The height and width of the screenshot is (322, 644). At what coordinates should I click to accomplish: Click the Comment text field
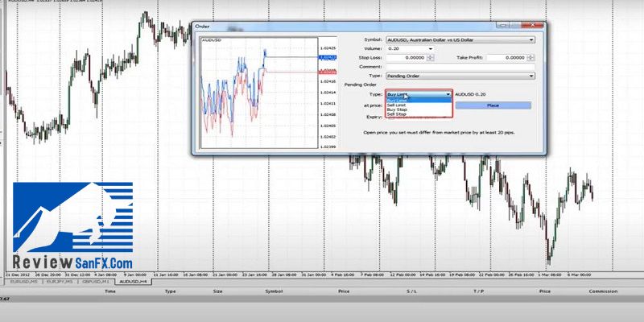(x=460, y=66)
